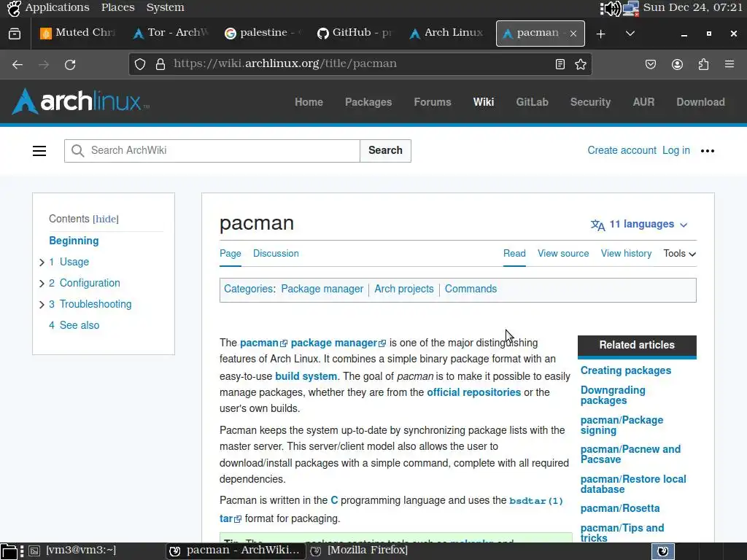Open the extensions puzzle icon
The height and width of the screenshot is (560, 747).
(x=704, y=64)
